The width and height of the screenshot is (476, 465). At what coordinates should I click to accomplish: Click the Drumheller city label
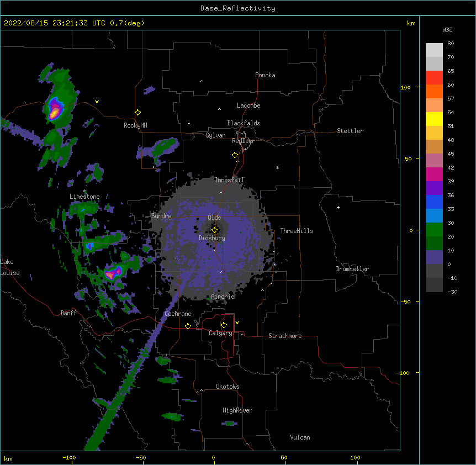tap(352, 269)
